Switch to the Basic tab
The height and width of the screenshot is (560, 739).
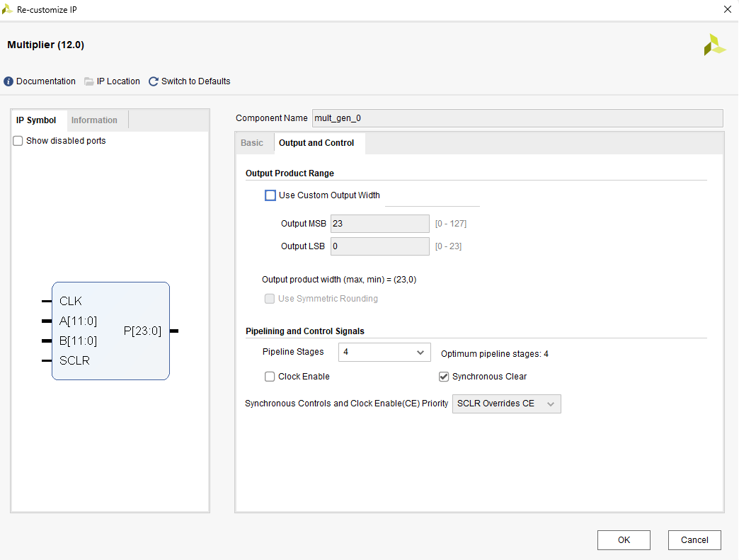point(252,143)
